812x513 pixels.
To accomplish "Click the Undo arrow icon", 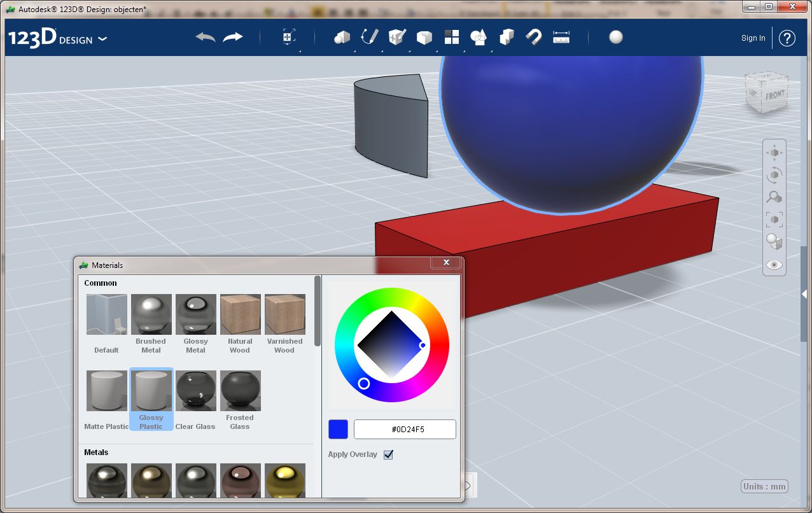I will point(206,38).
